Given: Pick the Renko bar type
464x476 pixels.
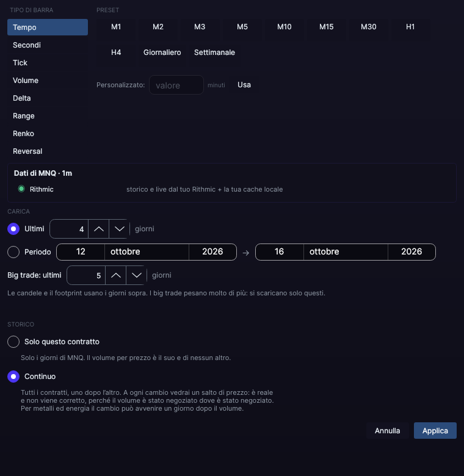Looking at the screenshot, I should (x=48, y=134).
